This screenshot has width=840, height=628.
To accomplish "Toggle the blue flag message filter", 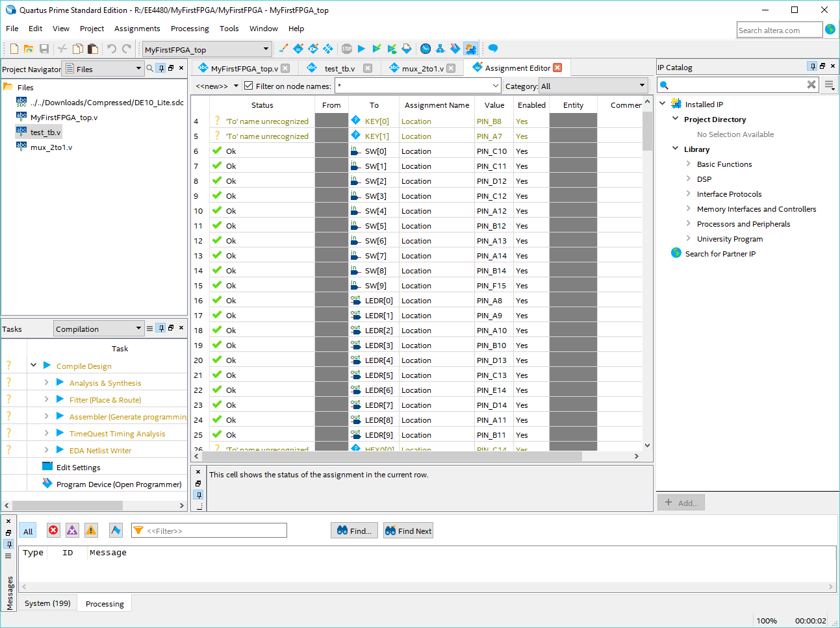I will (116, 531).
